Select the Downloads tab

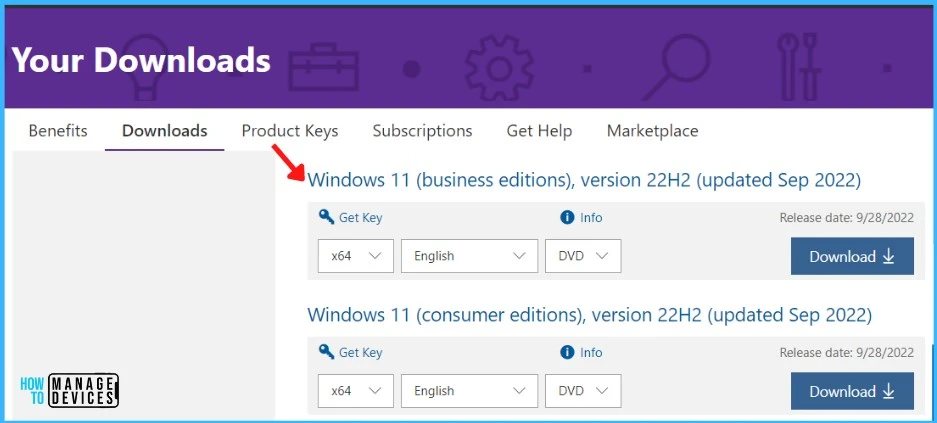(x=165, y=131)
